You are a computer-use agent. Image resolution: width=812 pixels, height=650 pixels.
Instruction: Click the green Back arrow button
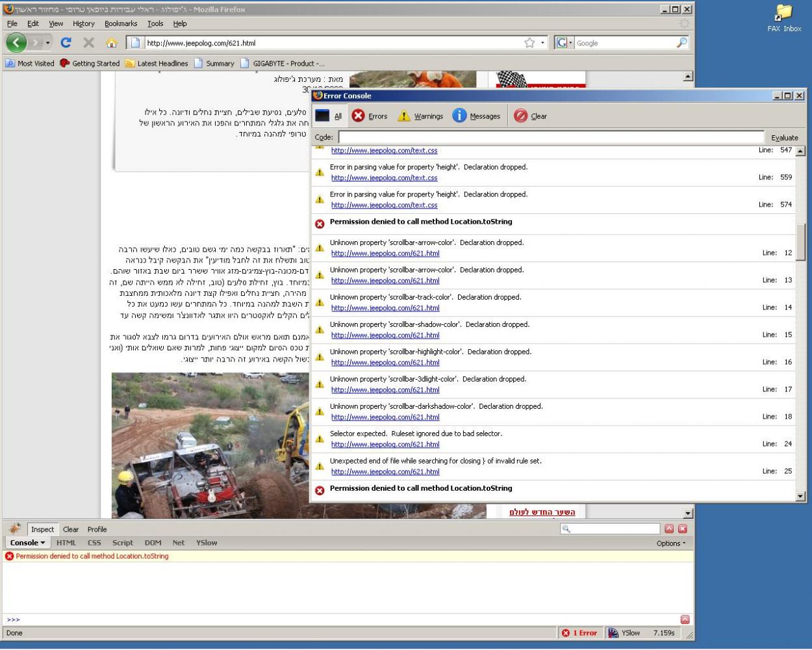[x=16, y=43]
